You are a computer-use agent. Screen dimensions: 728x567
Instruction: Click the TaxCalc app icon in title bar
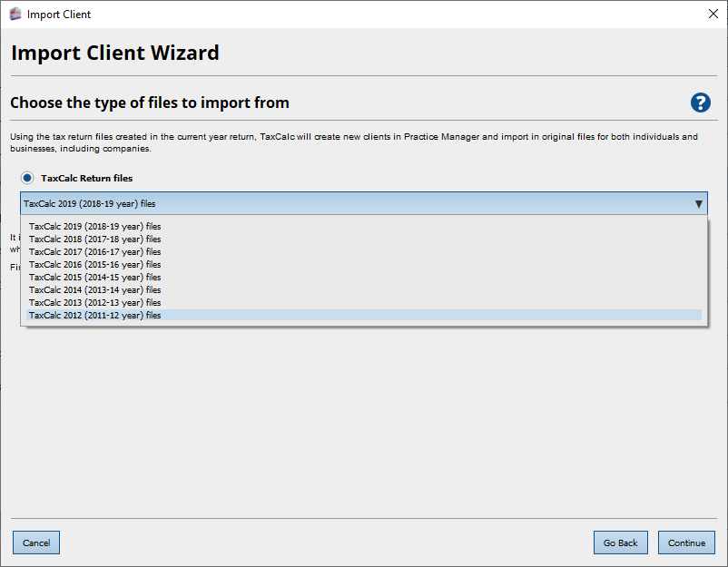pyautogui.click(x=15, y=14)
